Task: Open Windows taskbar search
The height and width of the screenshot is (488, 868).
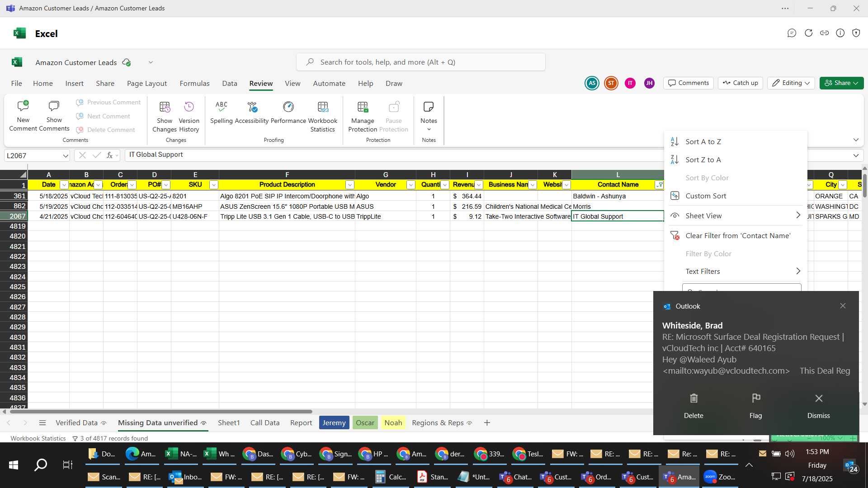Action: pos(41,465)
